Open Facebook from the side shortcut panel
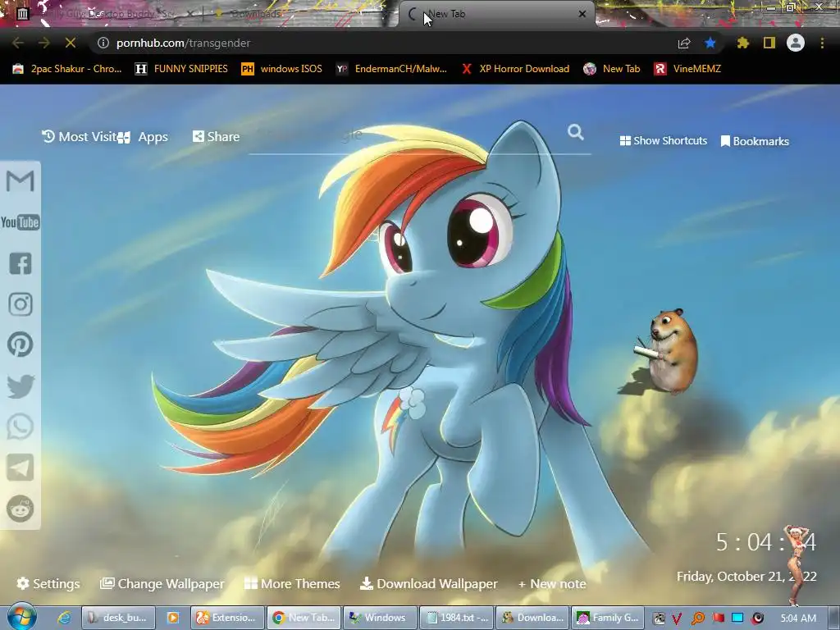The image size is (840, 630). [x=21, y=263]
